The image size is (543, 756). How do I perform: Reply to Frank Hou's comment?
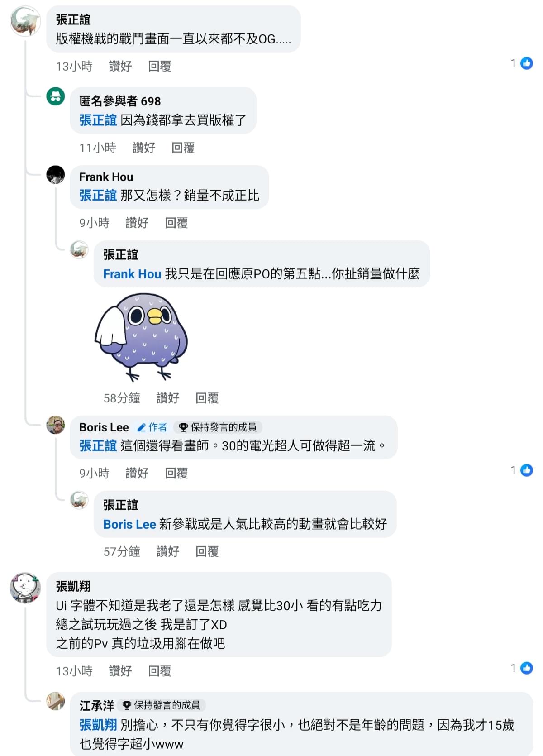[176, 223]
